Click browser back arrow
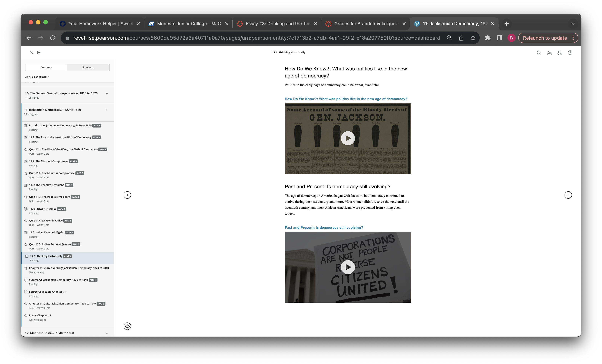 29,38
